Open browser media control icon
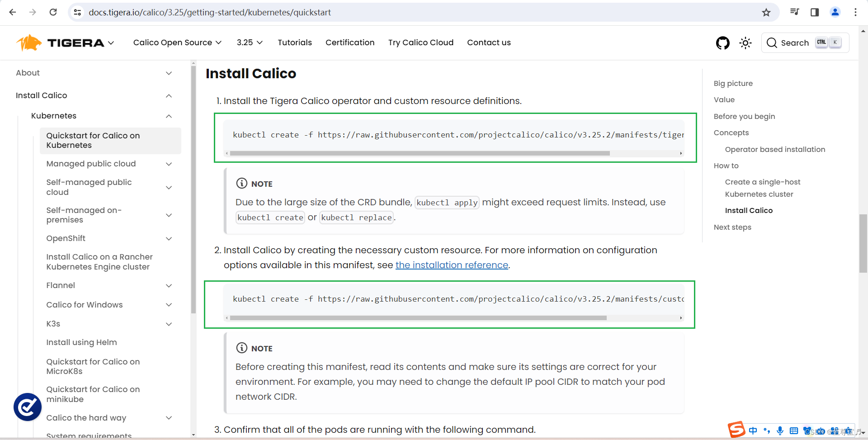The width and height of the screenshot is (868, 440). pos(794,12)
